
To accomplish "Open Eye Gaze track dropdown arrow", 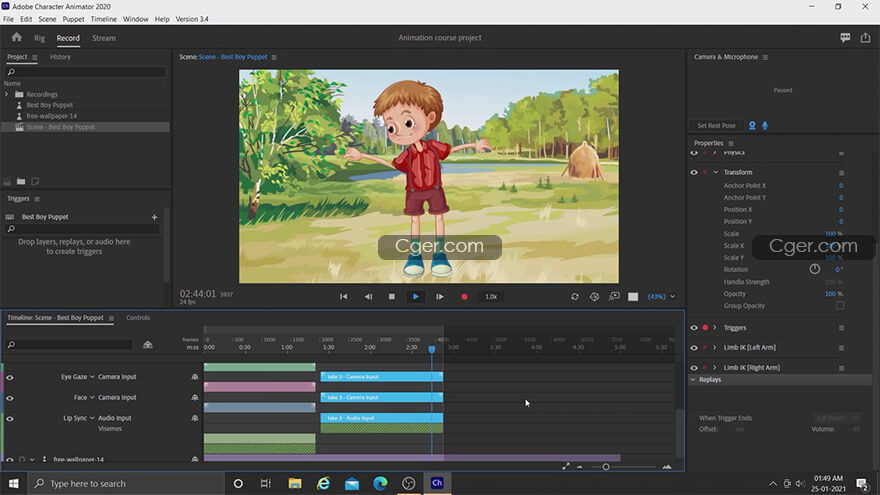I will coord(92,377).
